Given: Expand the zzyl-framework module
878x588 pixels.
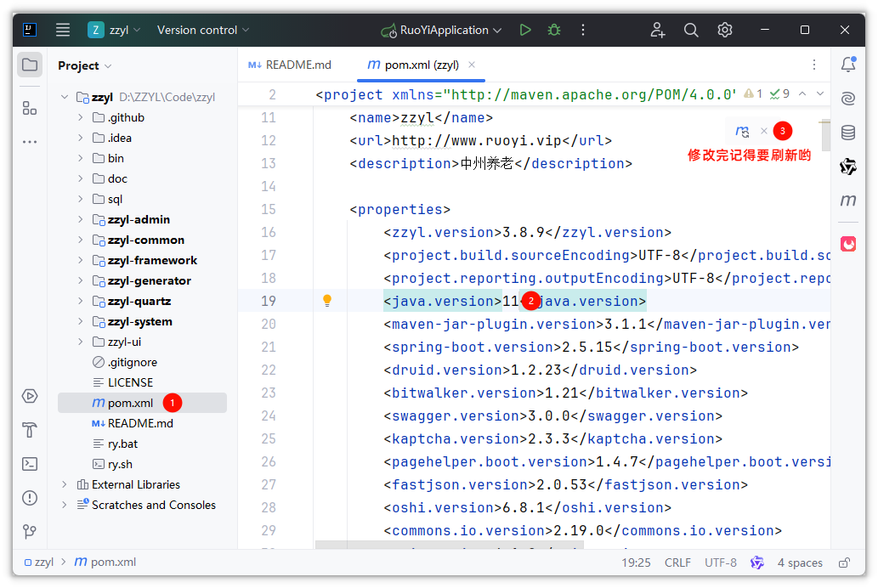Looking at the screenshot, I should pos(80,260).
